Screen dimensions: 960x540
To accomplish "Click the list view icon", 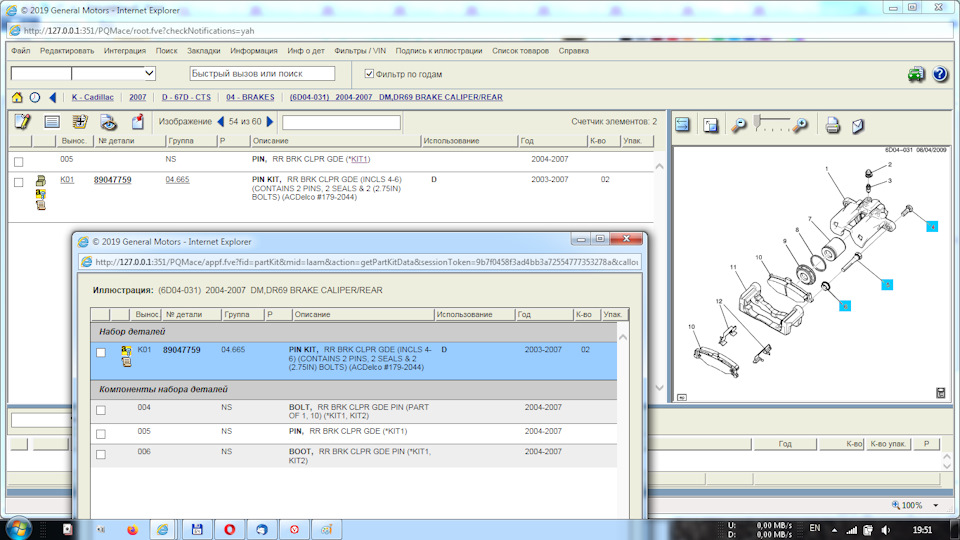I will (52, 122).
